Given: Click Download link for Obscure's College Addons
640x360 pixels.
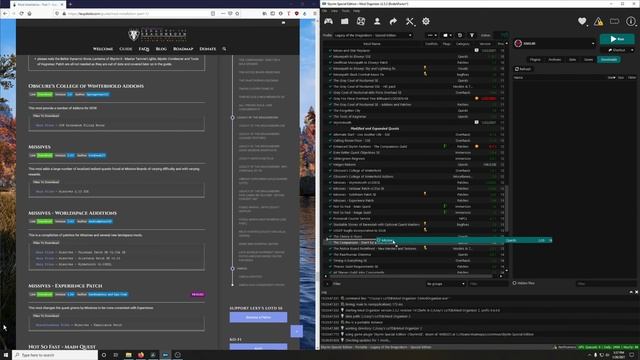Looking at the screenshot, I should 44,94.
